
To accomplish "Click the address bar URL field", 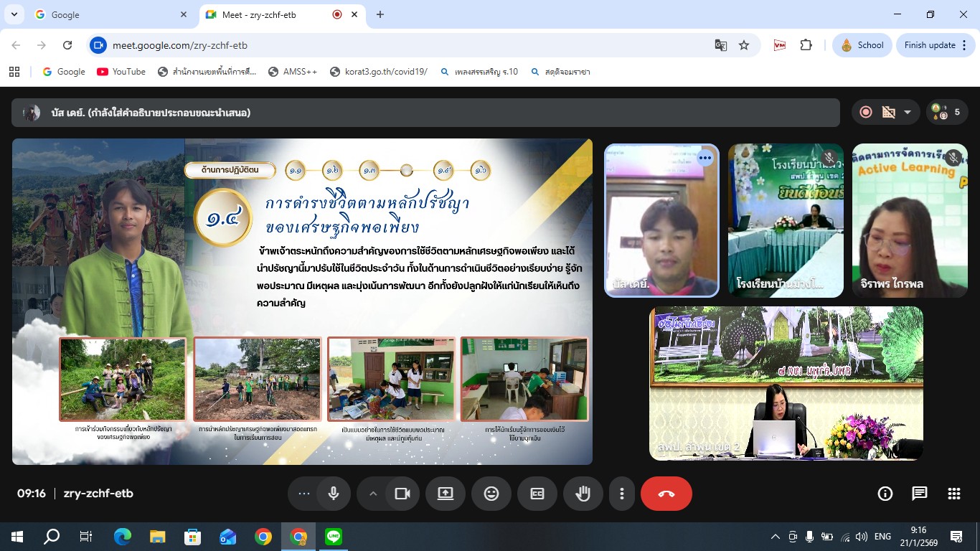I will [402, 45].
